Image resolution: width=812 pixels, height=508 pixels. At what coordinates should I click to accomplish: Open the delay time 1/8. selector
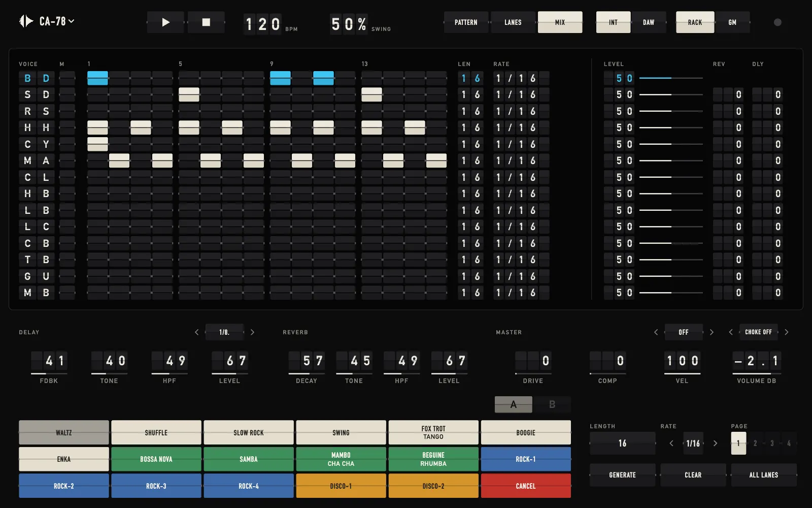[224, 332]
